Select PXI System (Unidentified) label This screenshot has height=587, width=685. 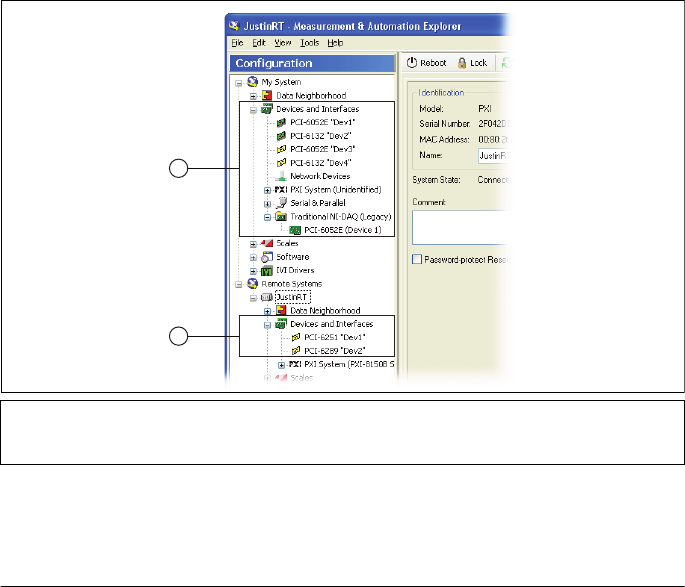pyautogui.click(x=336, y=190)
